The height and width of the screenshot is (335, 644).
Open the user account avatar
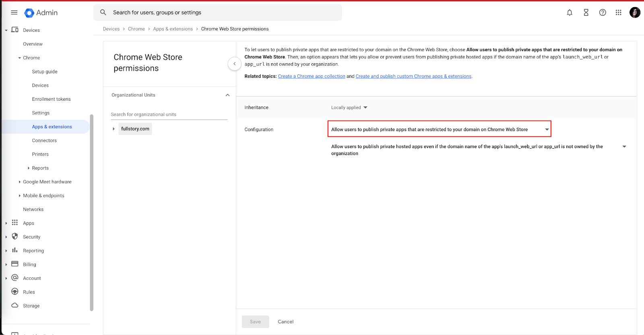[635, 12]
